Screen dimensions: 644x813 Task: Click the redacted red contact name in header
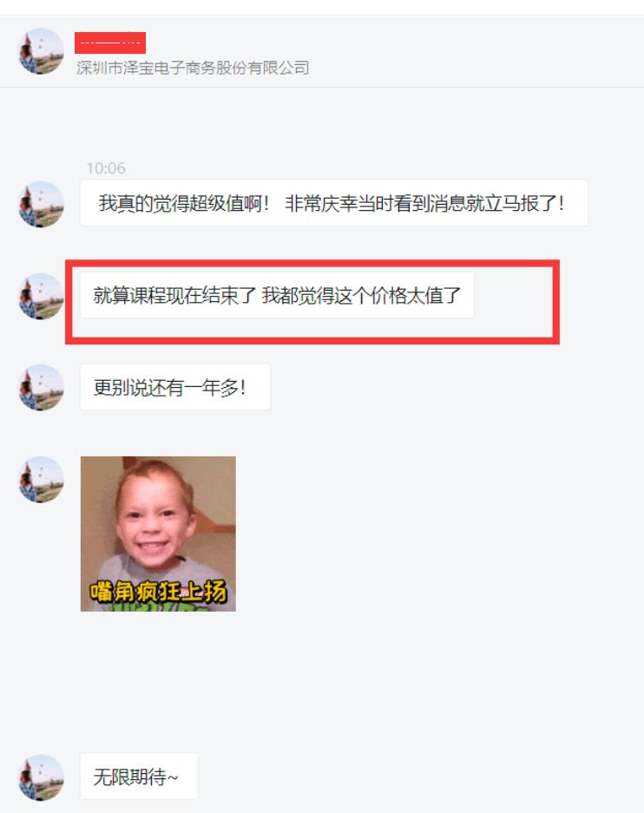pos(110,43)
